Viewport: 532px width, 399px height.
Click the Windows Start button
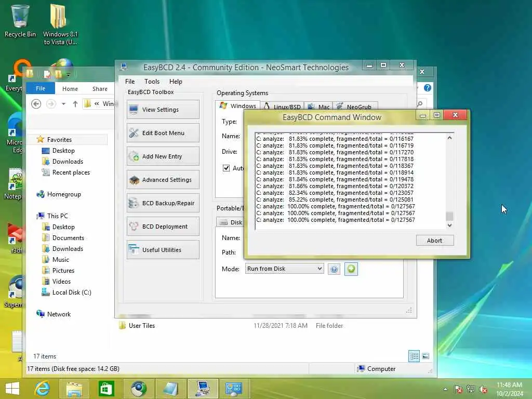pos(12,389)
